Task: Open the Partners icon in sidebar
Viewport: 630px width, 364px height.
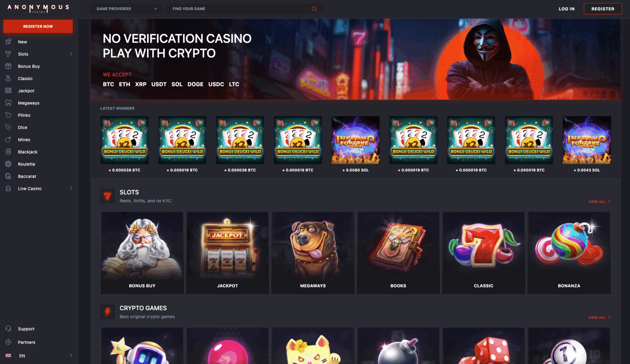Action: (9, 342)
